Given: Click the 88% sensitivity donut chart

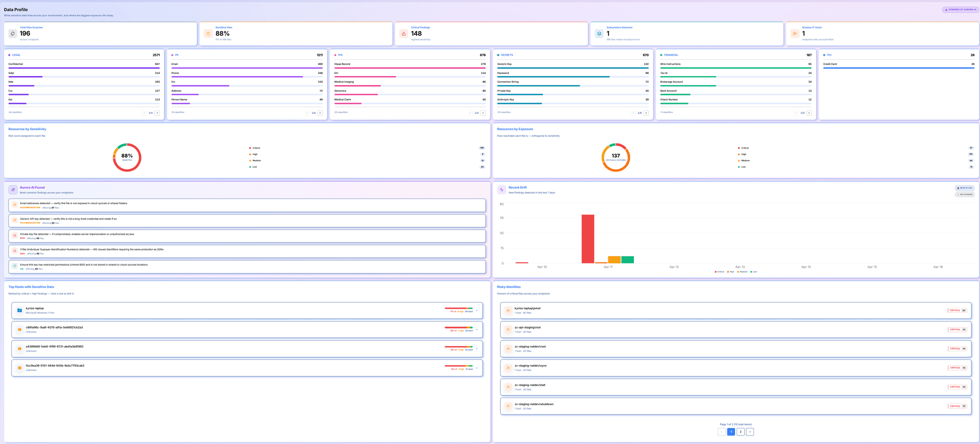Looking at the screenshot, I should pyautogui.click(x=127, y=157).
